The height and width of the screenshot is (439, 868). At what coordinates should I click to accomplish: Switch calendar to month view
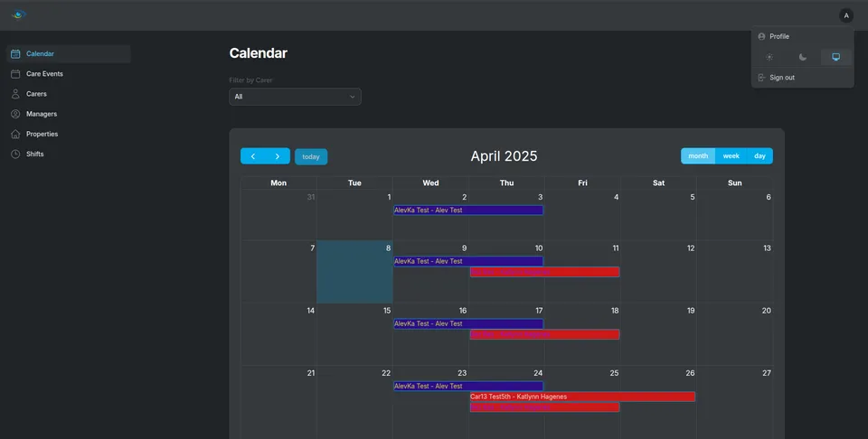point(698,156)
